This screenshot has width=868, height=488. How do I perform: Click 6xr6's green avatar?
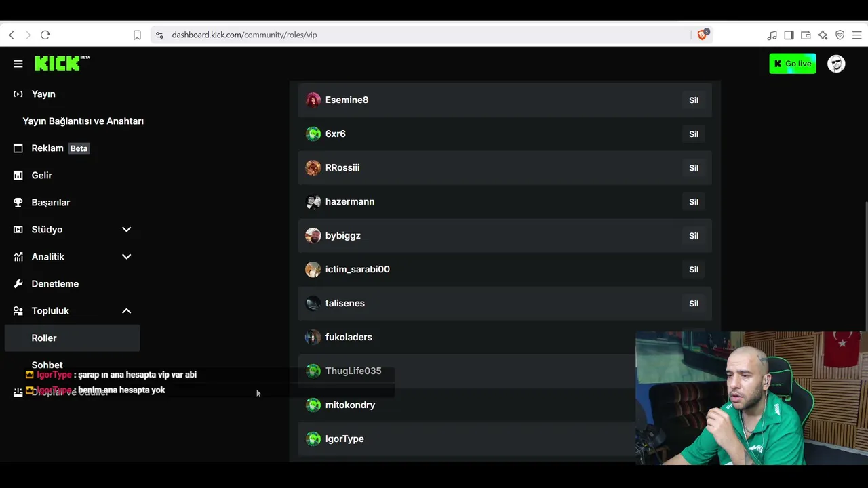(313, 134)
